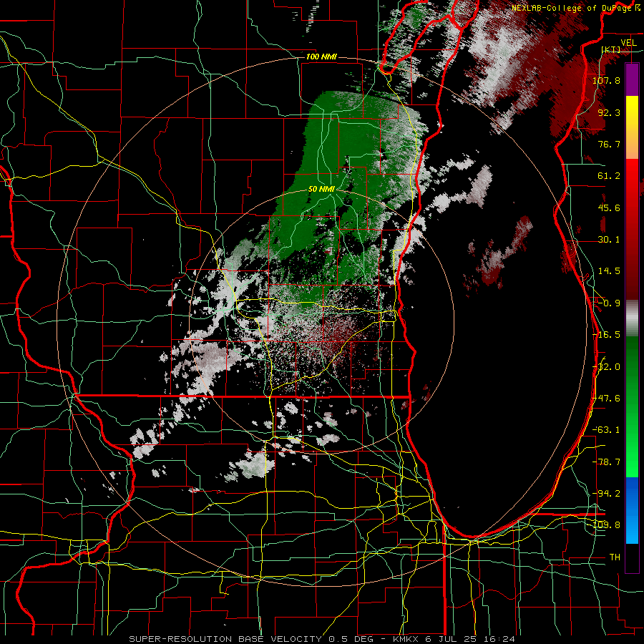The image size is (644, 644).
Task: Click the 107.8 velocity scale value
Action: click(606, 80)
